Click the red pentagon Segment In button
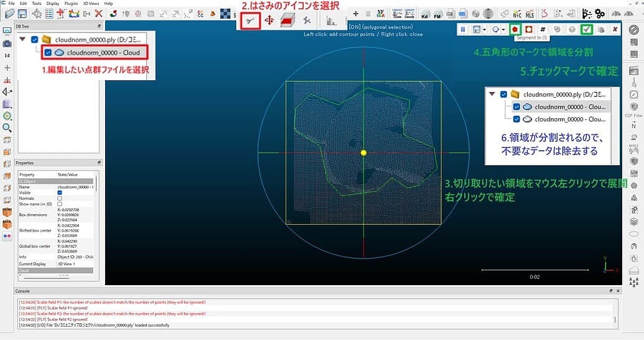The width and height of the screenshot is (644, 340). pos(515,29)
